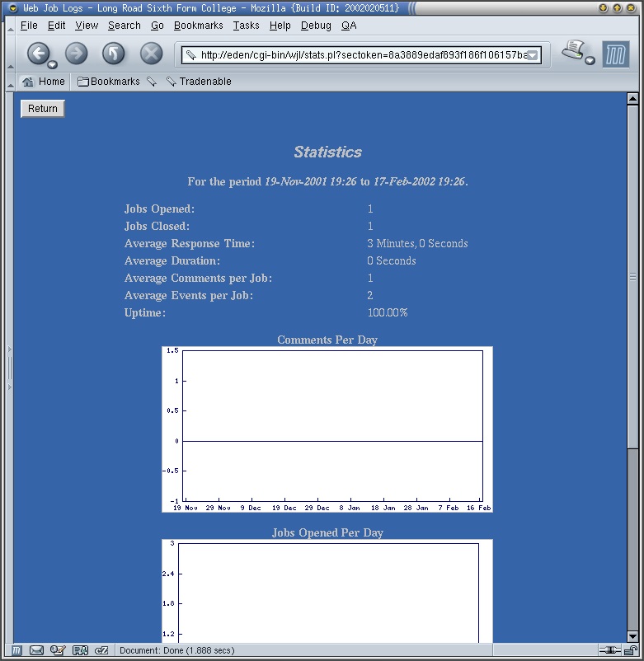Open the File menu
This screenshot has width=644, height=661.
[x=29, y=26]
